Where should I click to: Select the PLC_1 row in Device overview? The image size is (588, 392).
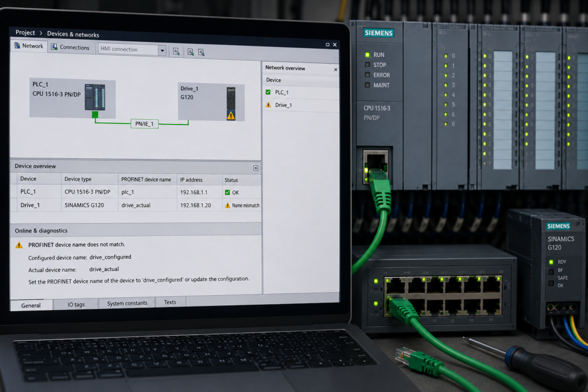point(135,192)
